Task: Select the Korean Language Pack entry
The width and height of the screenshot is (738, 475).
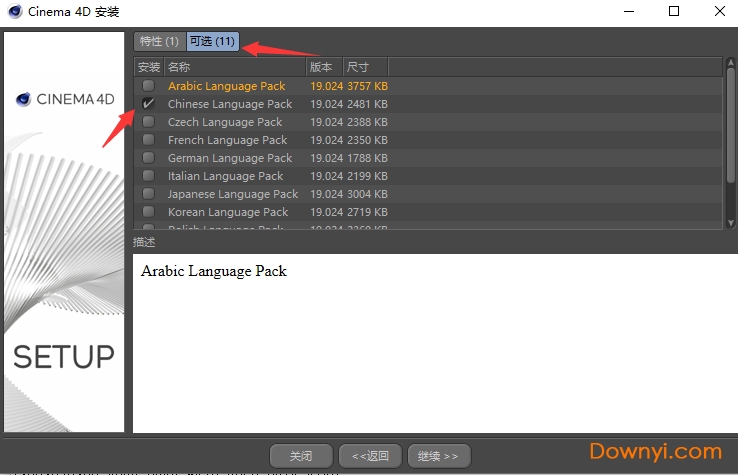Action: click(228, 212)
